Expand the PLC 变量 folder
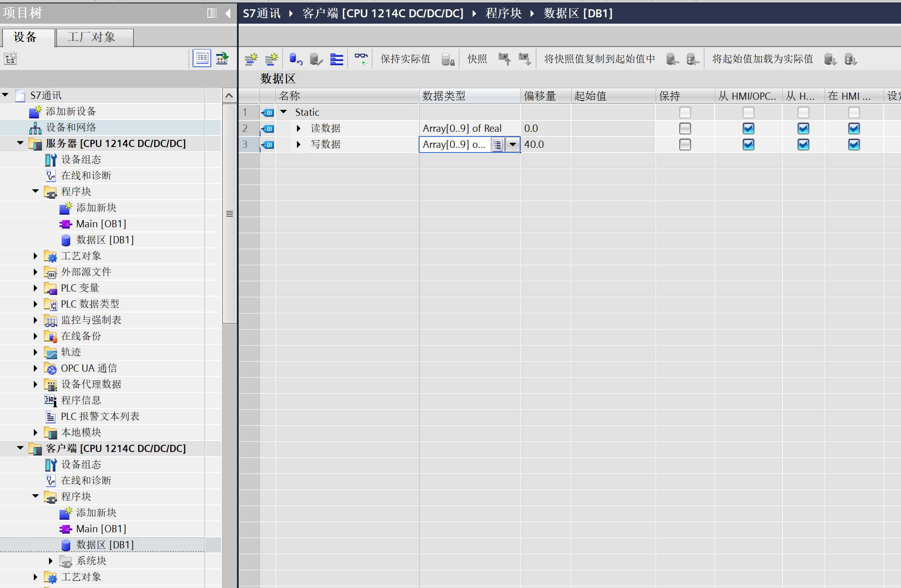 pos(35,288)
